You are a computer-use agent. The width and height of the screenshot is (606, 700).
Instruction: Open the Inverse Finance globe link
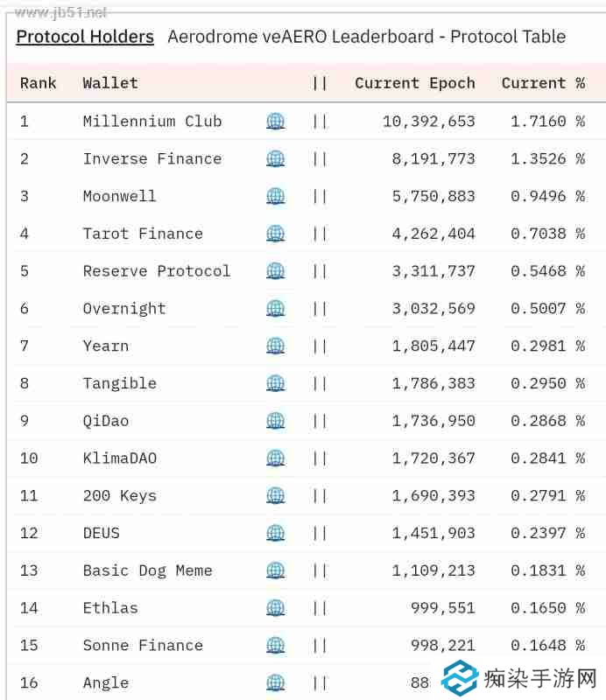tap(275, 159)
